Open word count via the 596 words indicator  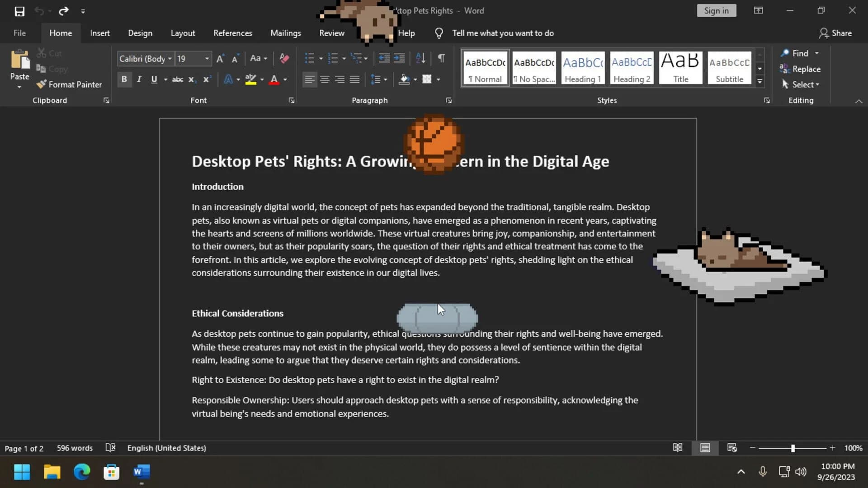coord(75,448)
